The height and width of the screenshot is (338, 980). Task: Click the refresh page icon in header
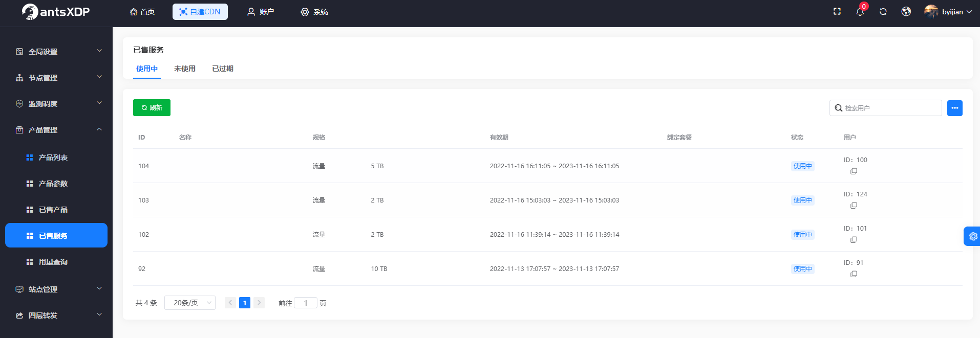click(883, 12)
